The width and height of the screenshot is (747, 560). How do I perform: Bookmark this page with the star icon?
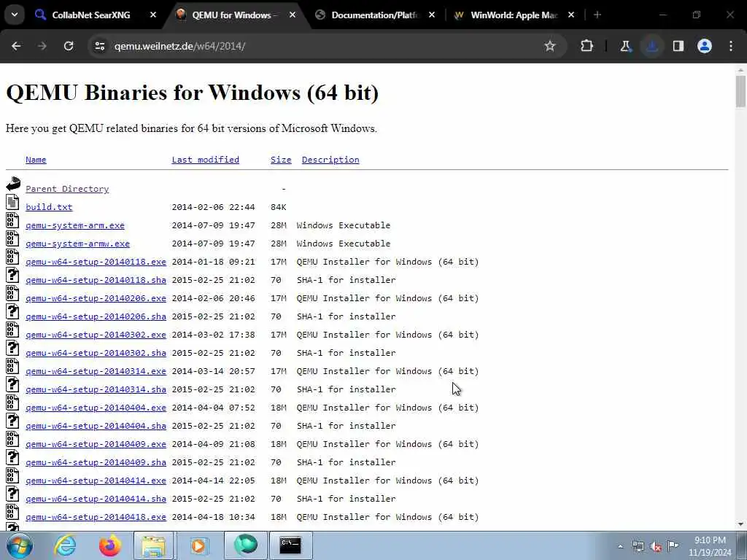550,46
